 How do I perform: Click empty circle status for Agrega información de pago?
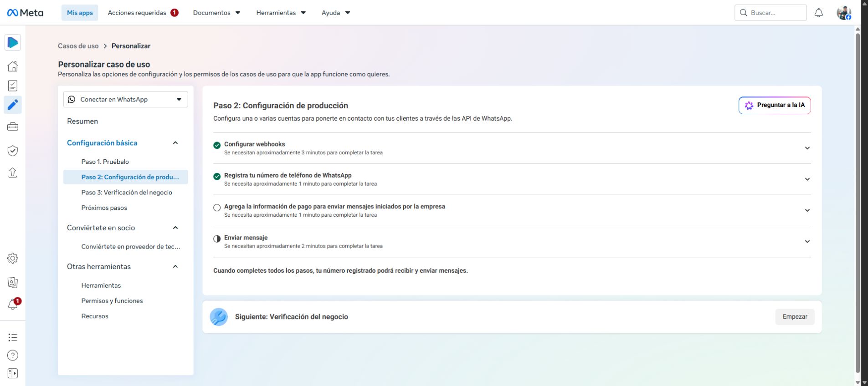tap(217, 208)
